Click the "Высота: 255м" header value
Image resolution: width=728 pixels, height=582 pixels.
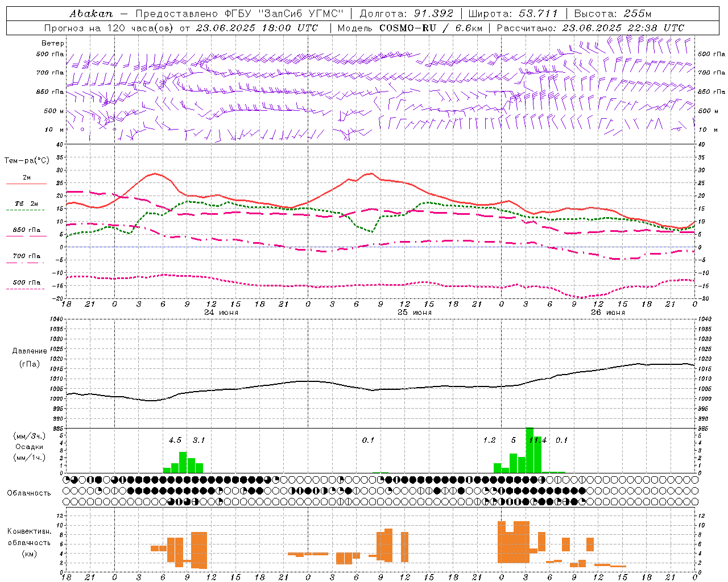(613, 14)
